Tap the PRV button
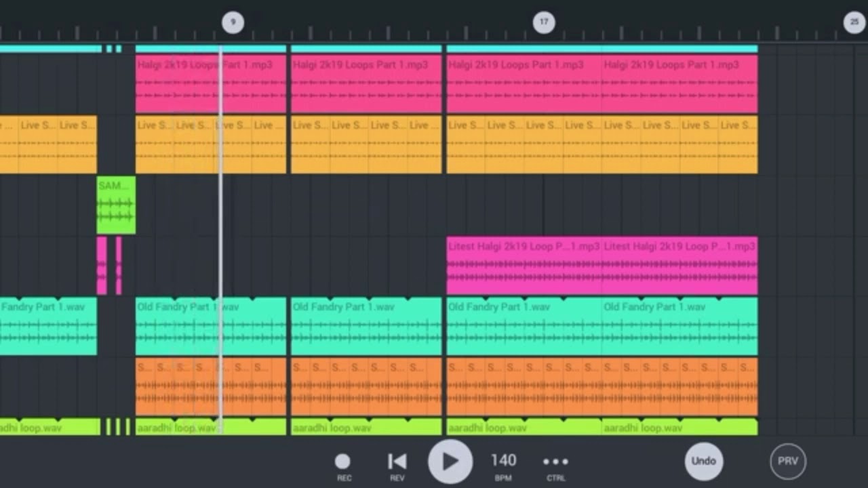The width and height of the screenshot is (868, 488). click(x=788, y=461)
